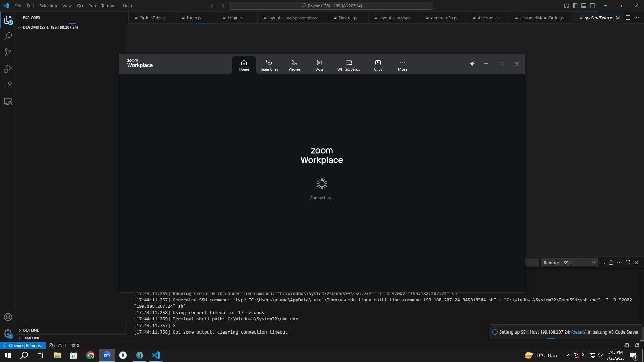This screenshot has height=362, width=644.
Task: Open Zoom Clips tab
Action: pos(378,65)
